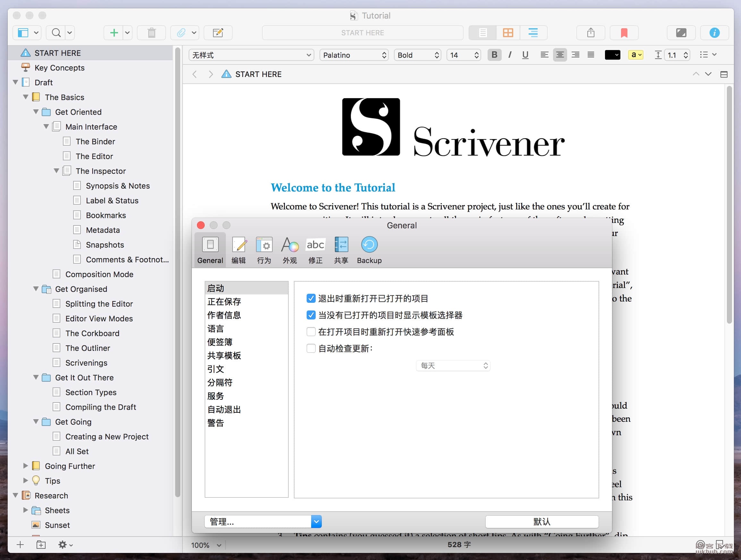Open the update frequency 每天 dropdown
The height and width of the screenshot is (560, 741).
(x=453, y=365)
